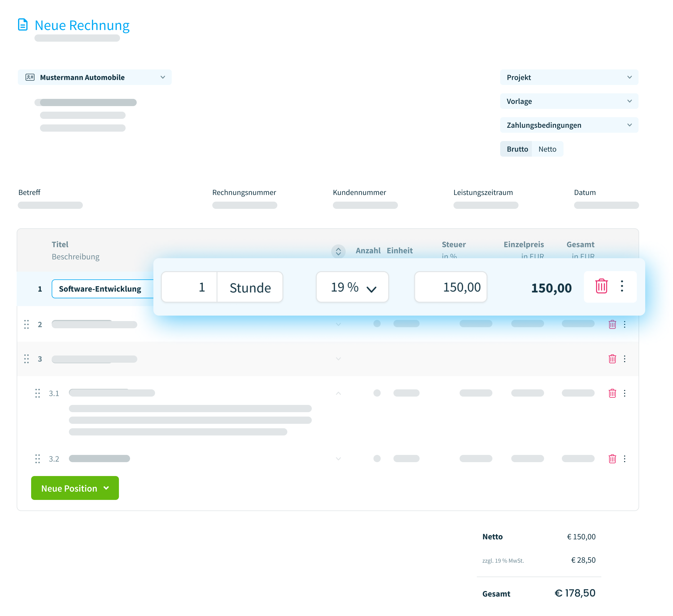Click the VAT amount € 28,50

tap(583, 560)
